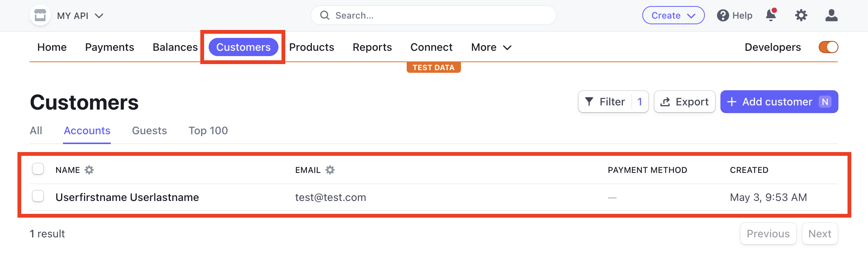The image size is (868, 273).
Task: Click the gear icon beside NAME column
Action: point(89,170)
